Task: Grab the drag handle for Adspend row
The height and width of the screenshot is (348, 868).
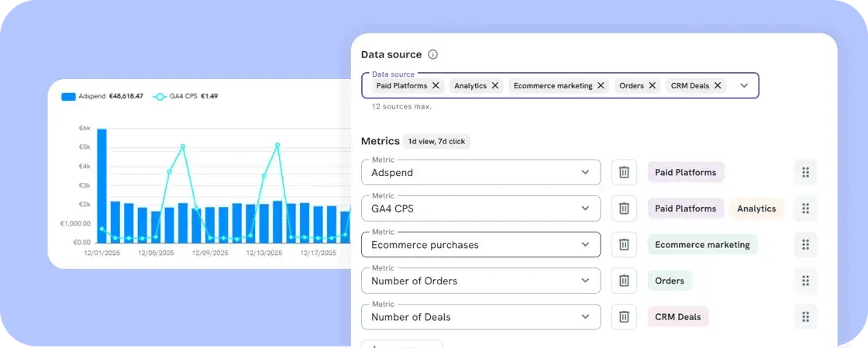Action: click(x=805, y=173)
